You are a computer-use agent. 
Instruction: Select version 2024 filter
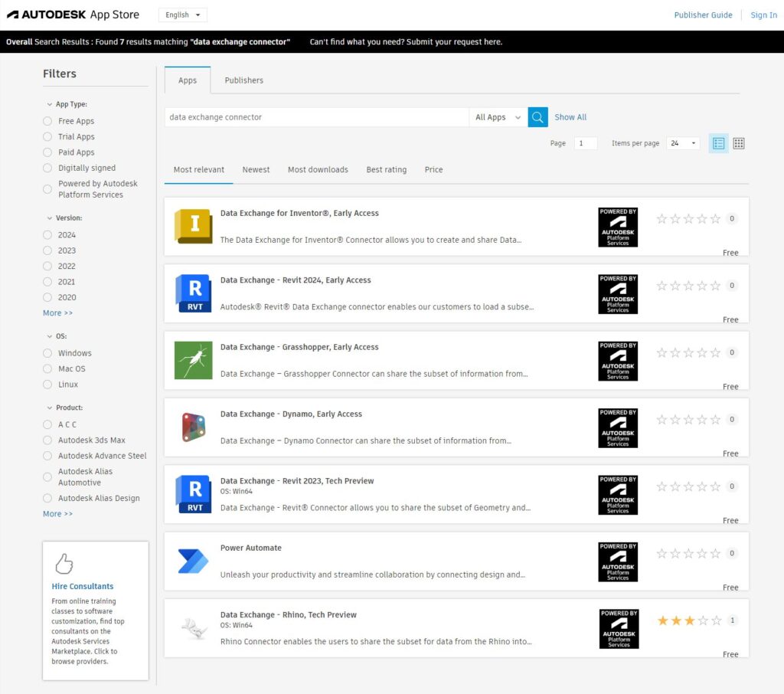pos(47,234)
